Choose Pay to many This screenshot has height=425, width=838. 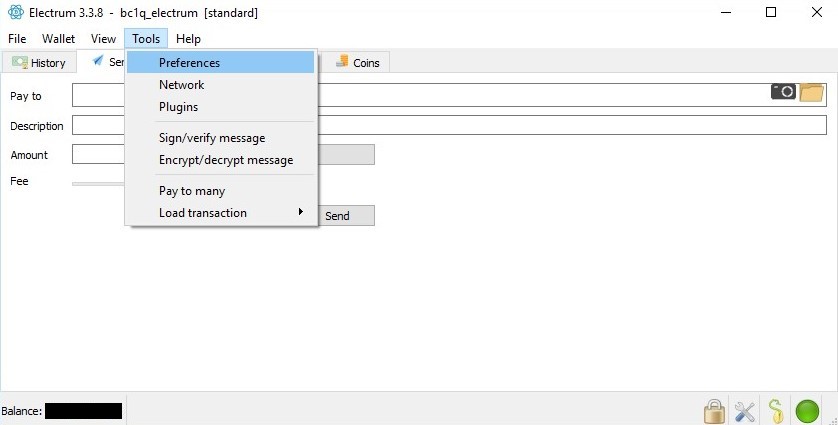tap(220, 191)
